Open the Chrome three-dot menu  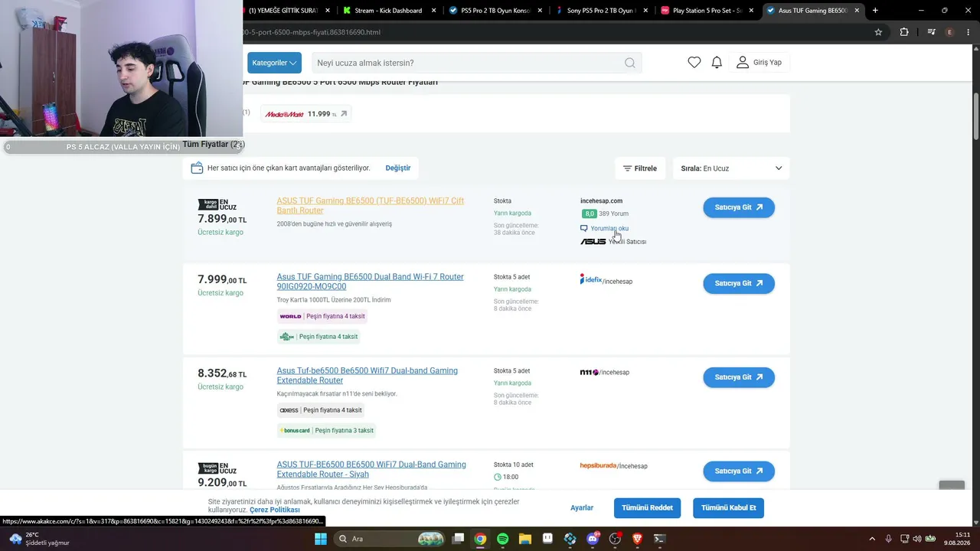pyautogui.click(x=969, y=32)
